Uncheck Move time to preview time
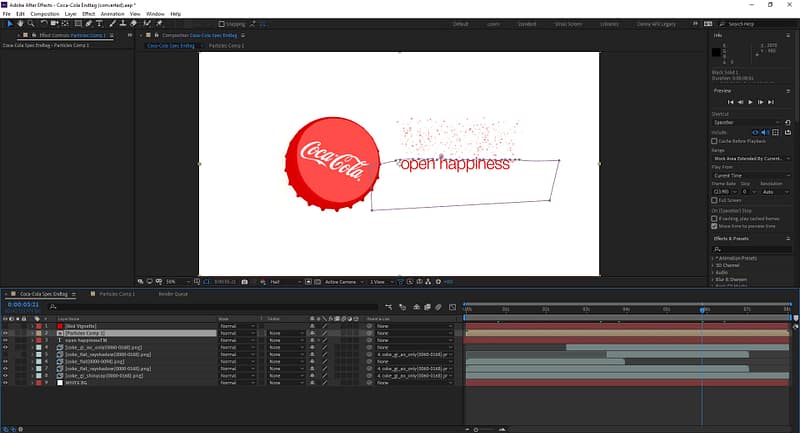Image resolution: width=800 pixels, height=433 pixels. pos(714,226)
